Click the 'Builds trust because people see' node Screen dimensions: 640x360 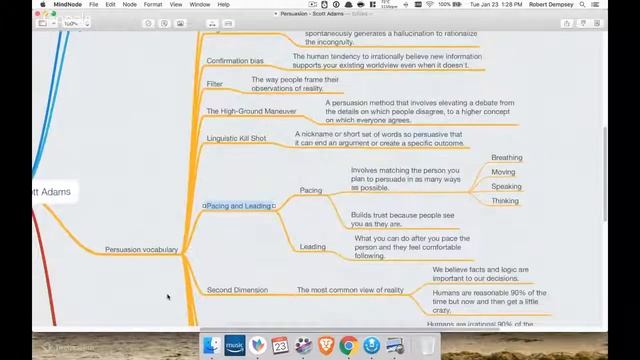tap(402, 220)
